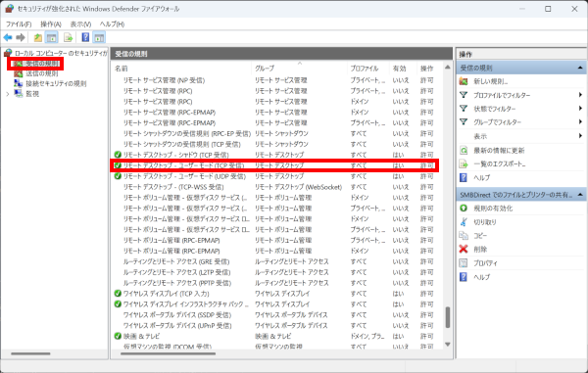Sort by the 名前 column header

pyautogui.click(x=182, y=69)
